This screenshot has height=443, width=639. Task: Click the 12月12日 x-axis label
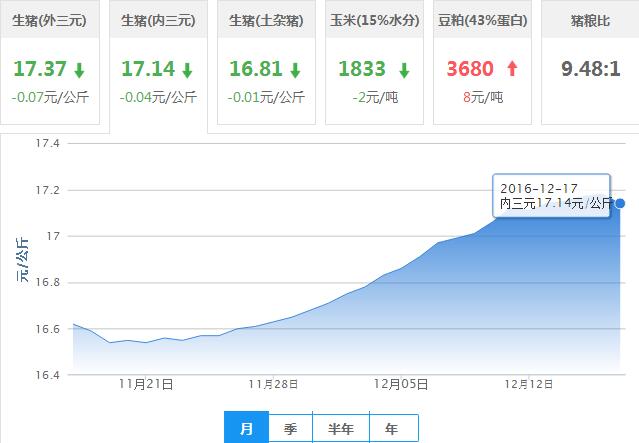point(529,384)
